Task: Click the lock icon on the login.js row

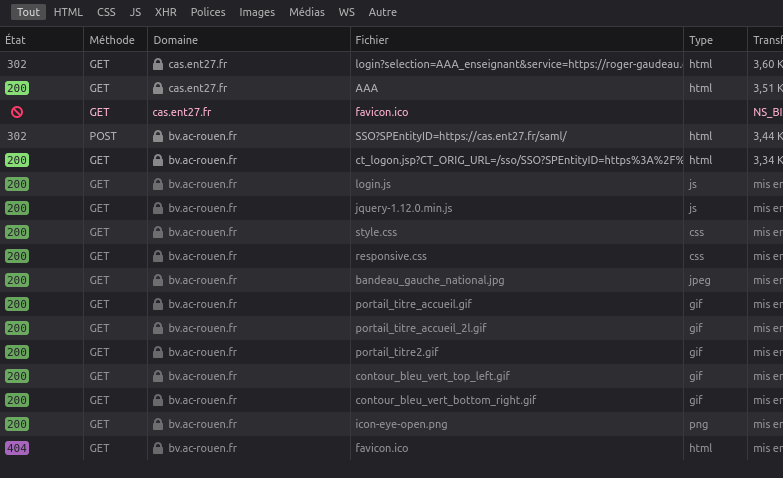Action: point(158,184)
